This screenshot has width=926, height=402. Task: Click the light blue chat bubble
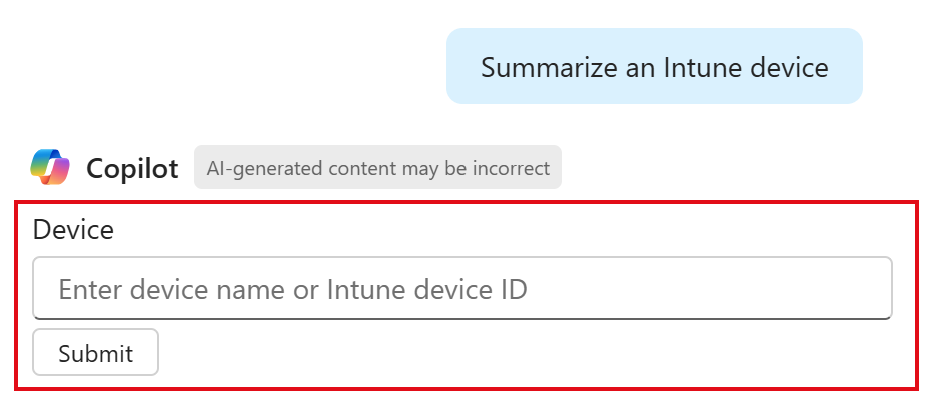tap(654, 66)
